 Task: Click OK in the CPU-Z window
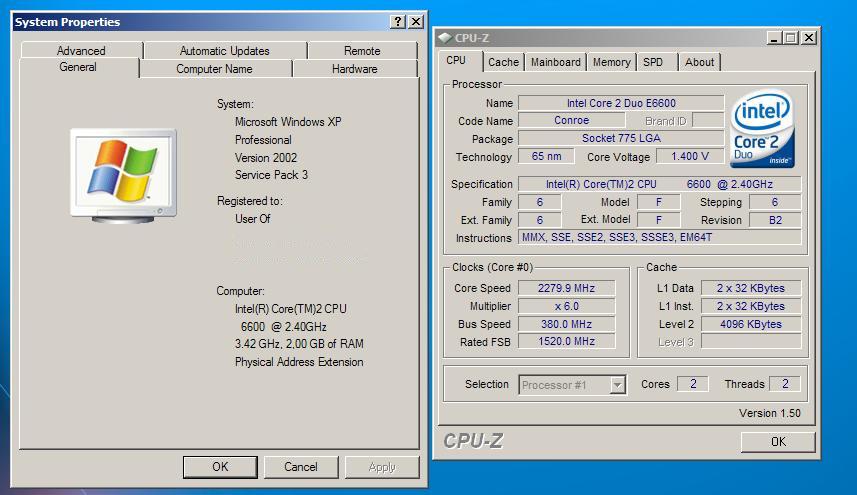778,441
